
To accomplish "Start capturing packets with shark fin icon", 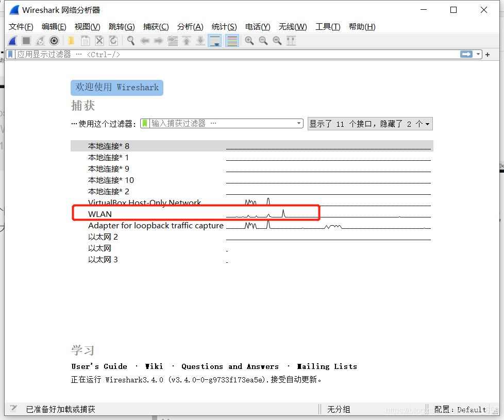I will 13,41.
